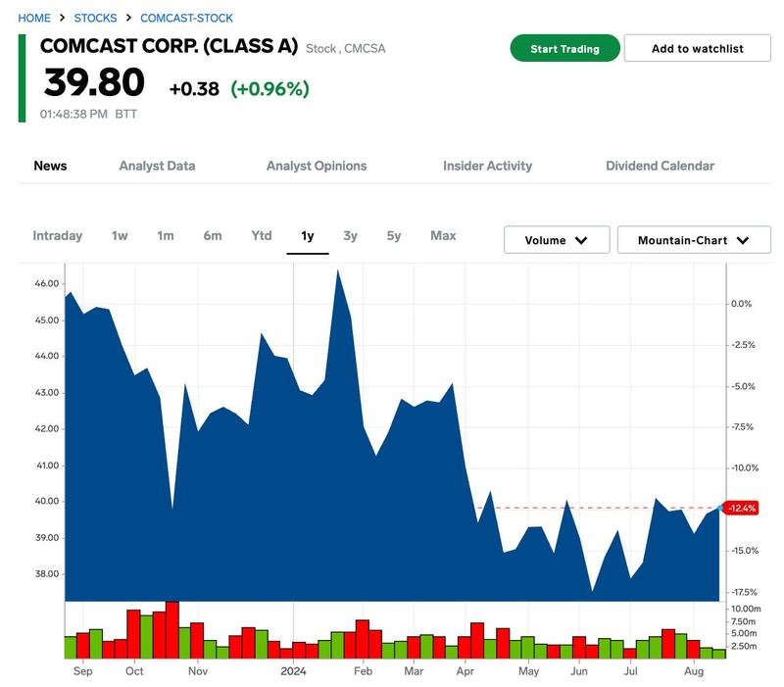Select the 6m chart range
Image resolution: width=784 pixels, height=687 pixels.
coord(213,235)
